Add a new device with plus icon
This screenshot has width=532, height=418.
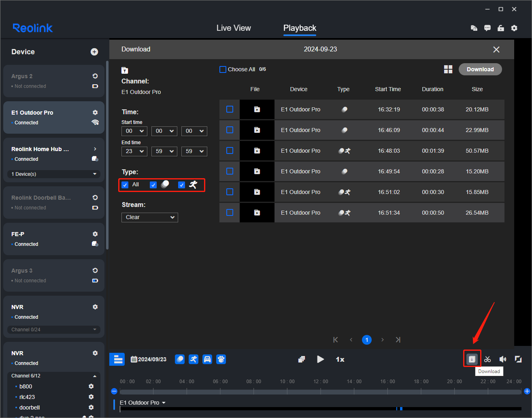pyautogui.click(x=94, y=52)
